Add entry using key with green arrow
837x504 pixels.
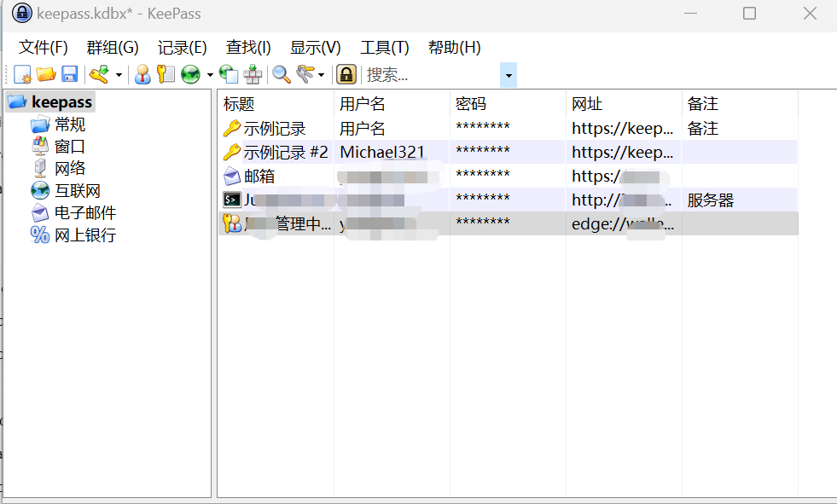click(100, 75)
